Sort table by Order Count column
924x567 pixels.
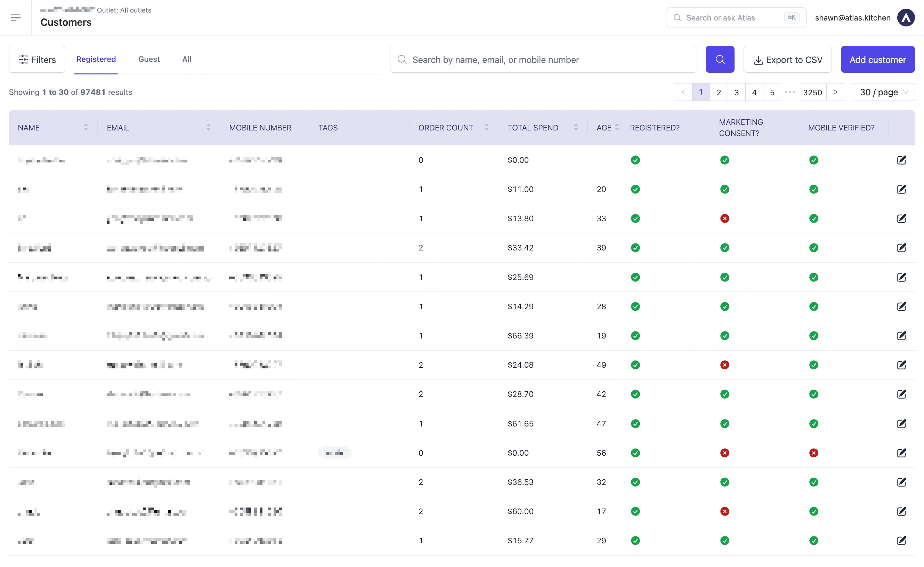pos(486,128)
